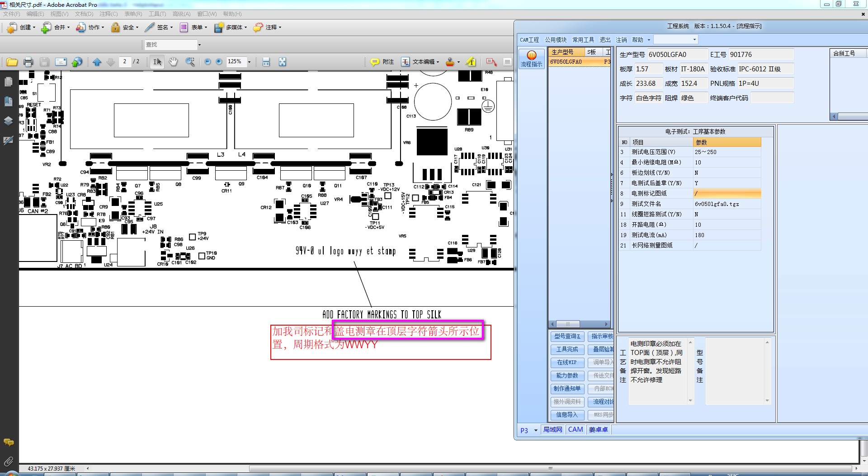The image size is (868, 476).
Task: Click the 在线WIP button
Action: tap(567, 363)
